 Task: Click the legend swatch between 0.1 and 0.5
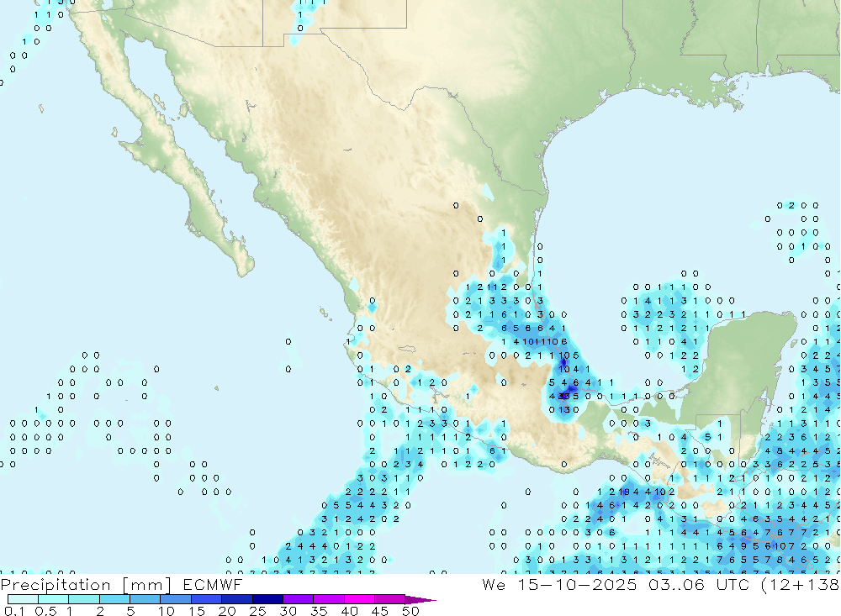(23, 599)
